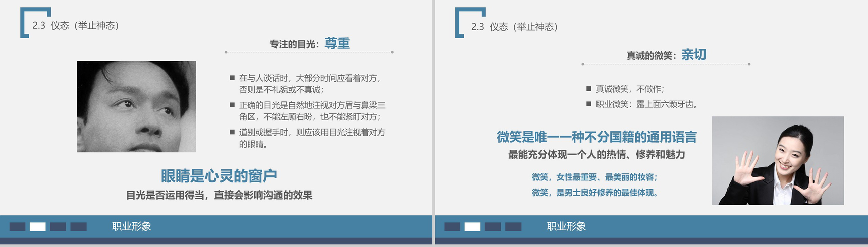
Task: Click the slogan '眼睛是心灵的窗户'
Action: pos(219,176)
